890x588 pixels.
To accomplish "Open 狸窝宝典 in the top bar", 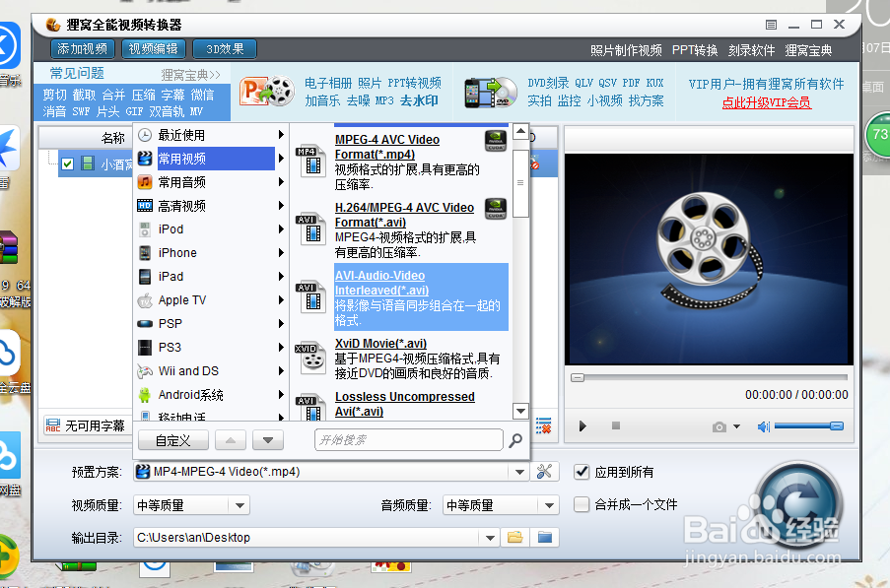I will pos(808,50).
